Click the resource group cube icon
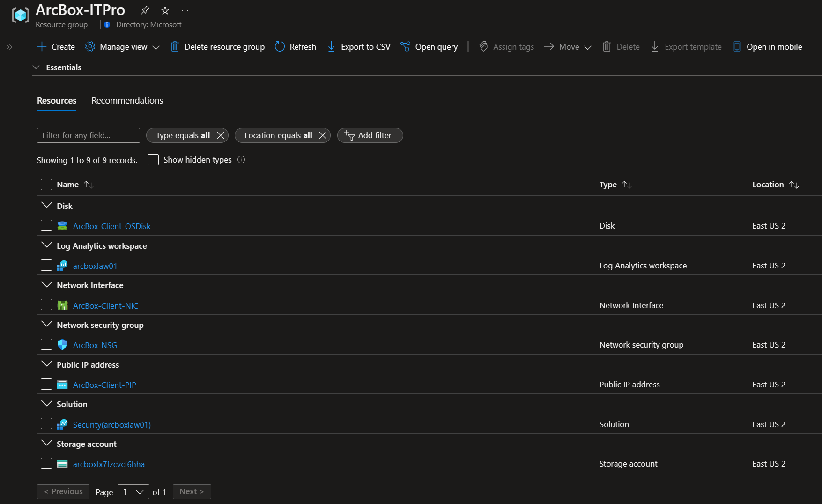The height and width of the screenshot is (504, 822). pyautogui.click(x=20, y=15)
